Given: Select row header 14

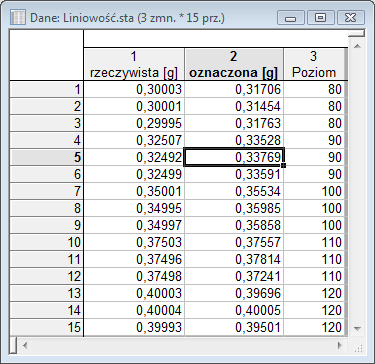Looking at the screenshot, I should point(47,311).
